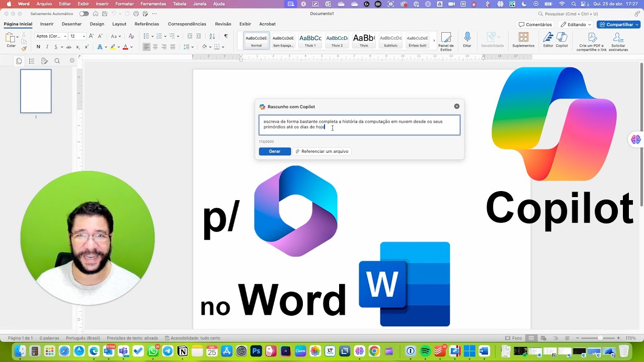Open Editando mode dropdown
This screenshot has width=644, height=362.
point(576,24)
